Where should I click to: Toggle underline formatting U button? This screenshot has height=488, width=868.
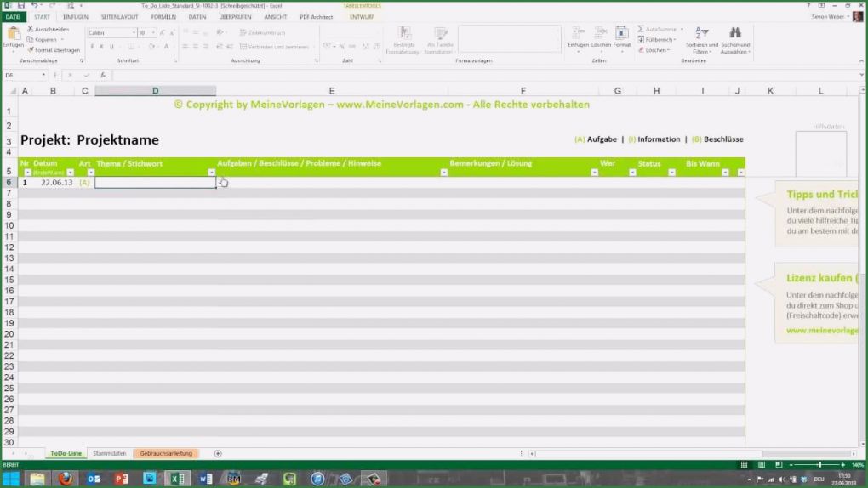[x=111, y=47]
